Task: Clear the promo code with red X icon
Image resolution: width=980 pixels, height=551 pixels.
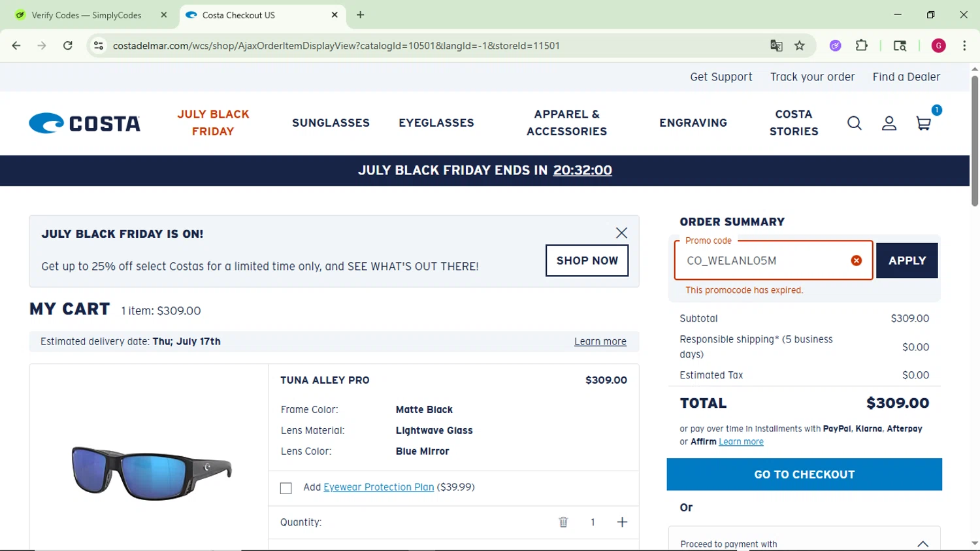Action: (856, 260)
